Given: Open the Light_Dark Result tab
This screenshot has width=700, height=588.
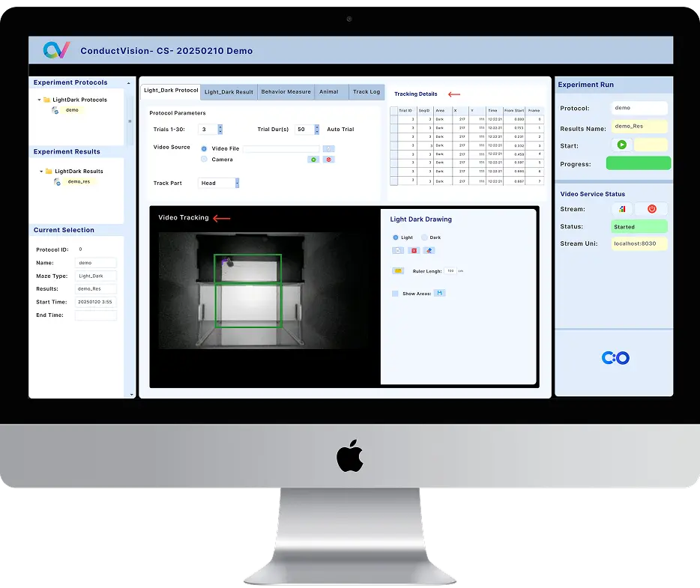Looking at the screenshot, I should [229, 92].
